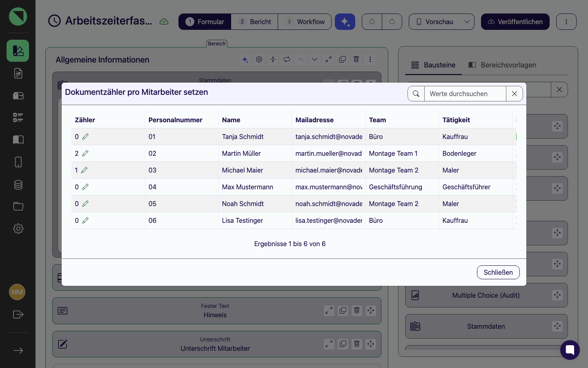This screenshot has width=588, height=368.
Task: Select the Multiple Choice (Audit) block
Action: coord(486,295)
